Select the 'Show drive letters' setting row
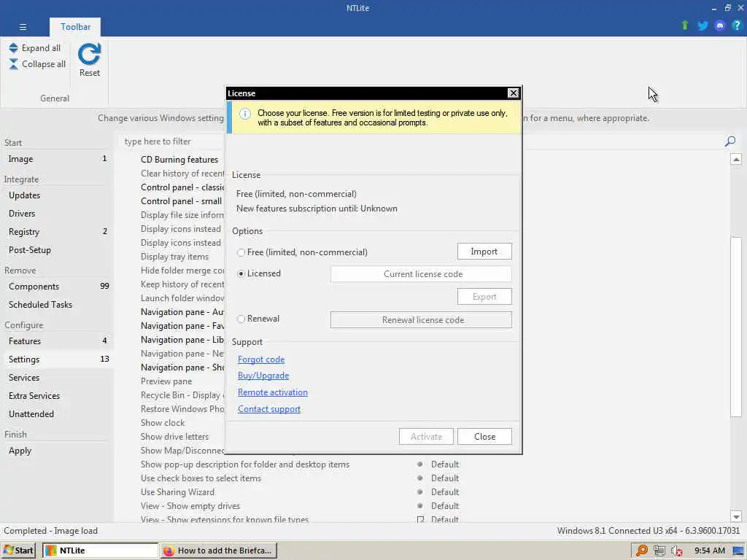The height and width of the screenshot is (560, 747). [x=174, y=437]
